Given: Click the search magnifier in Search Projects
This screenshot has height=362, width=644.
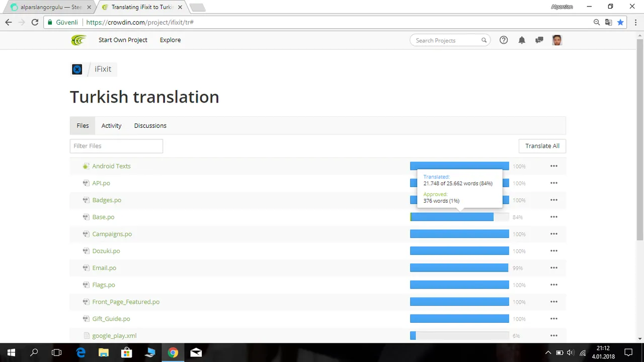Looking at the screenshot, I should (484, 40).
